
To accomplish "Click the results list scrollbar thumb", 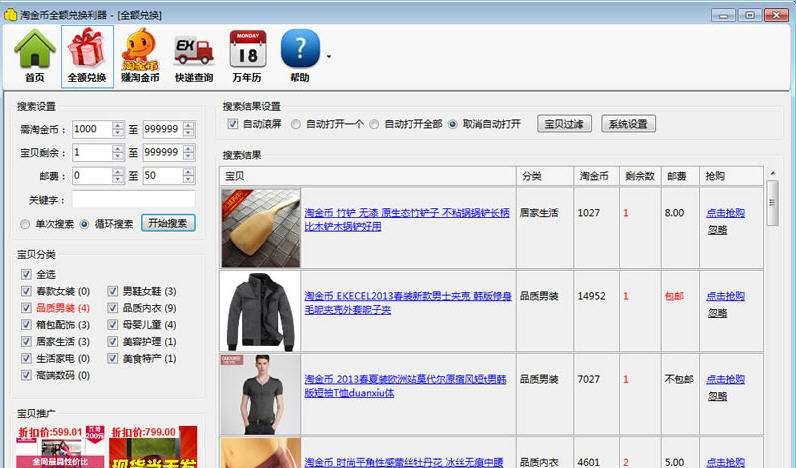I will (x=773, y=203).
